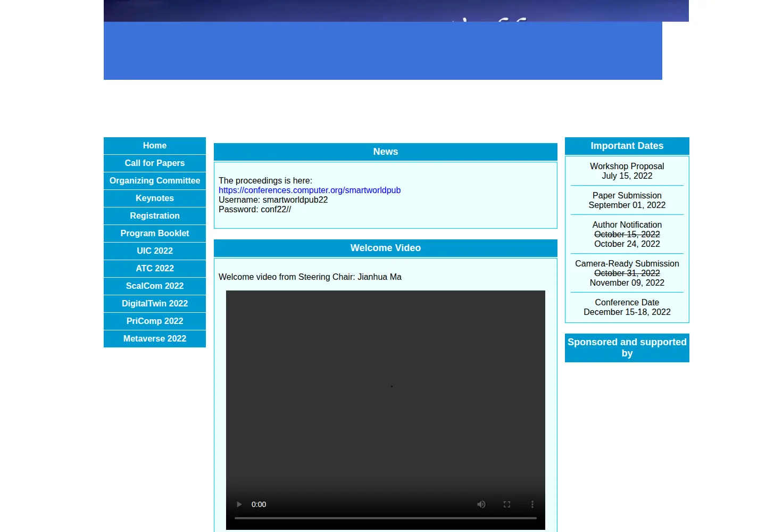Viewport: 766px width, 532px height.
Task: Click the video progress bar
Action: (x=386, y=518)
